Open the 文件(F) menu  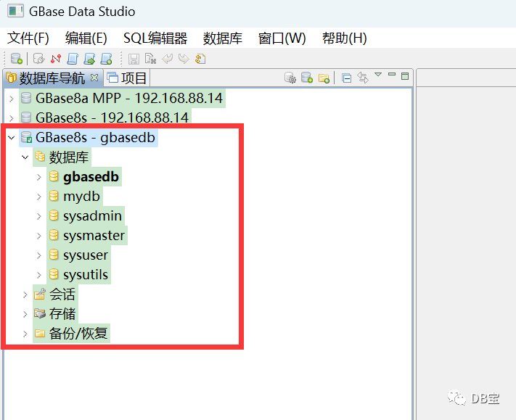click(x=28, y=38)
